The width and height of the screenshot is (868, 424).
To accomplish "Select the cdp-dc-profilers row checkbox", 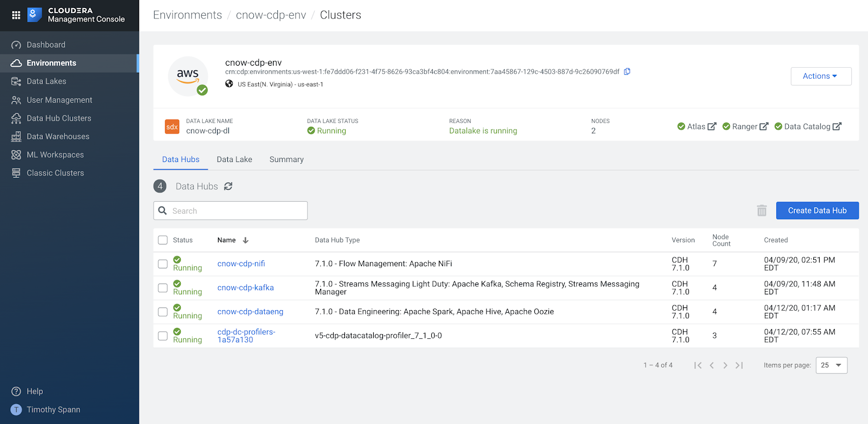I will 163,336.
